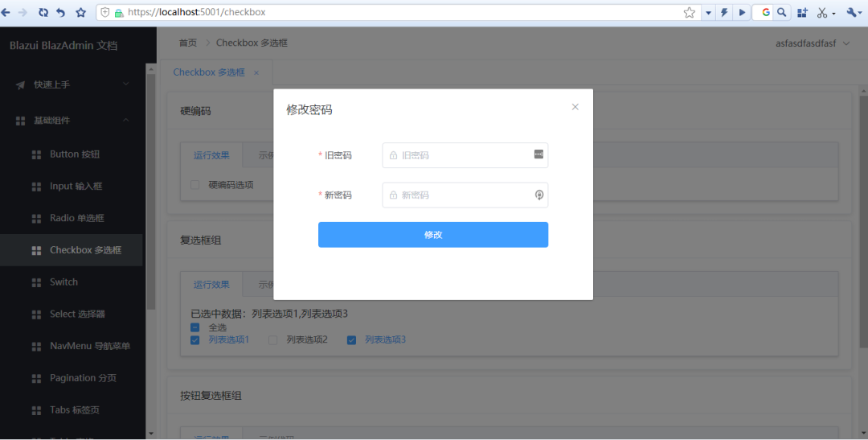Screen dimensions: 868x440
Task: Click the grid icon beside Tabs 标签页
Action: pyautogui.click(x=36, y=410)
